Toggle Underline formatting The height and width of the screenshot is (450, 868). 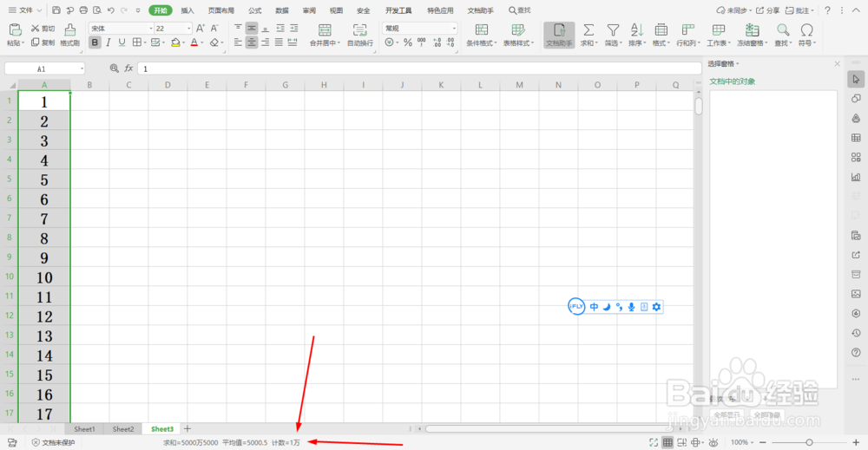[122, 42]
